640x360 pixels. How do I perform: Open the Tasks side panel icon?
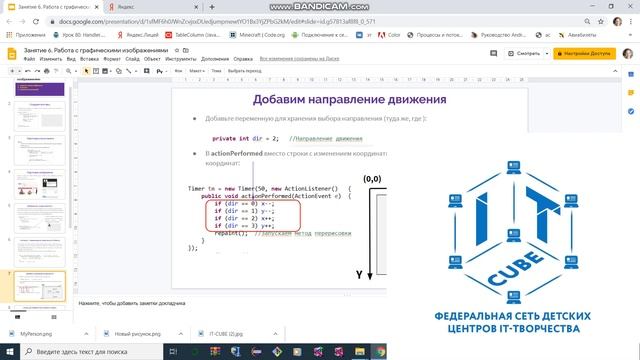(x=631, y=111)
